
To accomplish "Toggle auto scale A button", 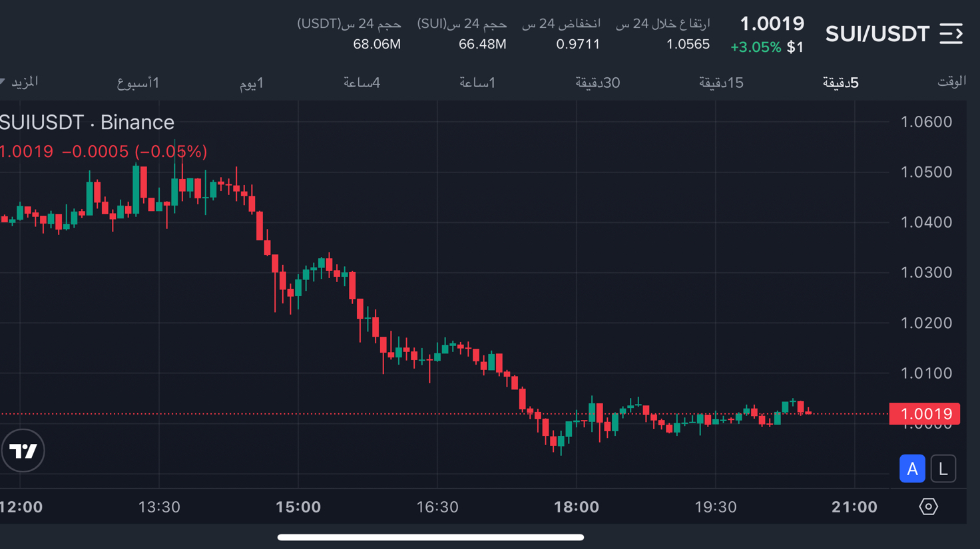I will coord(912,468).
